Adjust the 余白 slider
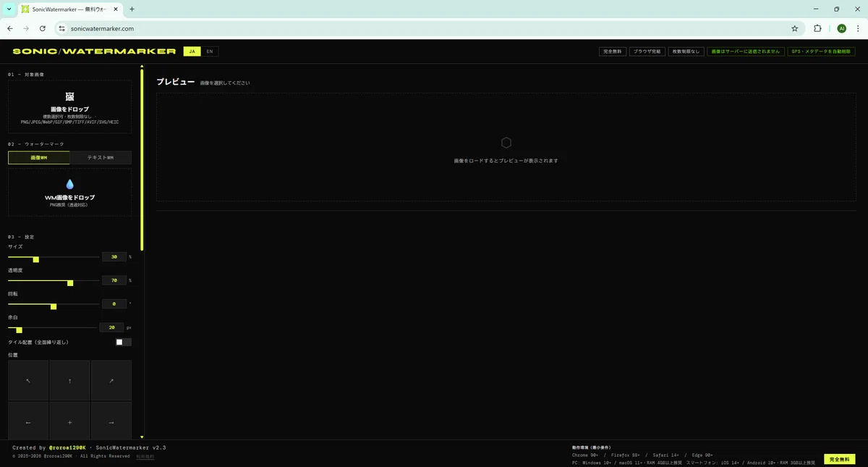868x467 pixels. [54, 327]
